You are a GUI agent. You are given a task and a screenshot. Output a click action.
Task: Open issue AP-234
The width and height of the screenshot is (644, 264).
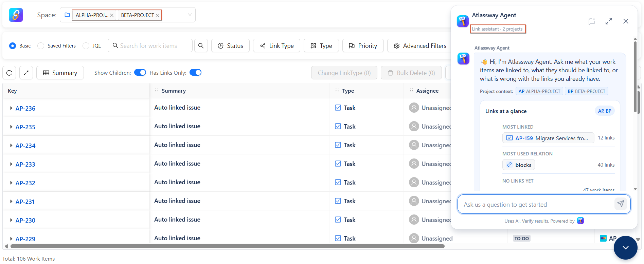pyautogui.click(x=25, y=146)
